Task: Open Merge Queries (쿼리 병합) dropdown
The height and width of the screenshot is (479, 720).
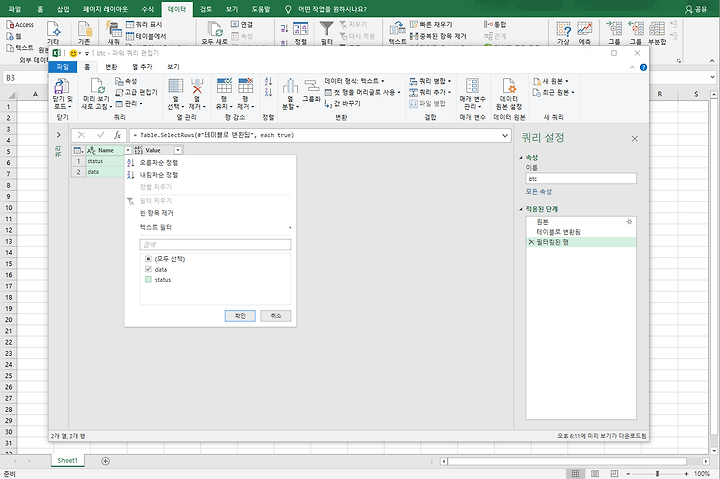Action: click(x=430, y=81)
